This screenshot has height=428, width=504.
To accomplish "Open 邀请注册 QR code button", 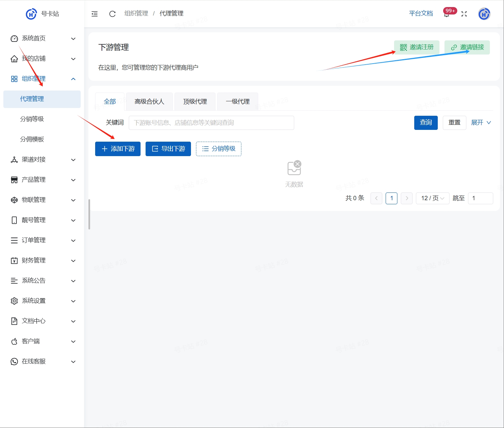I will point(417,47).
